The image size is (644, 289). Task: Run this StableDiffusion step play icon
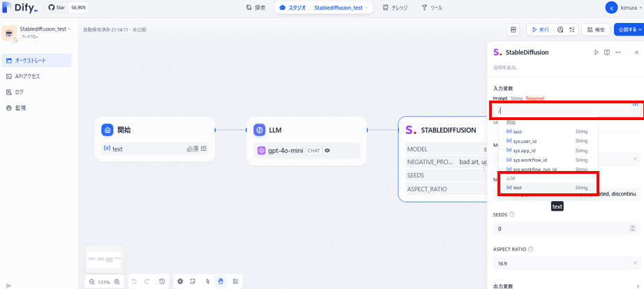point(597,52)
